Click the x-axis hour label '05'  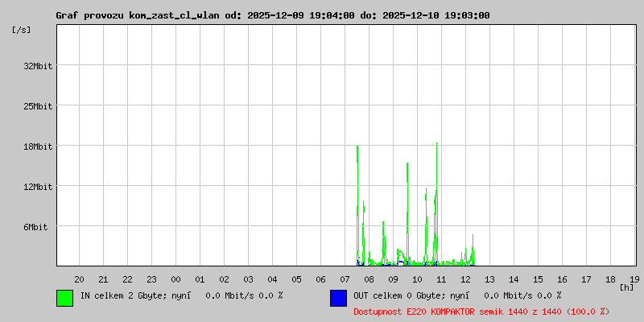coord(296,279)
